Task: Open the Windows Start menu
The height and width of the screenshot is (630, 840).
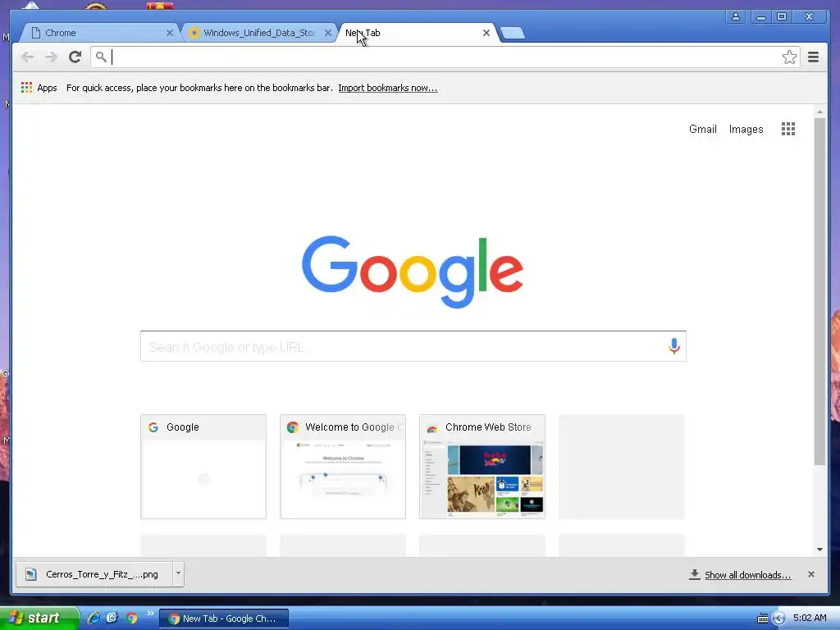Action: coord(39,619)
